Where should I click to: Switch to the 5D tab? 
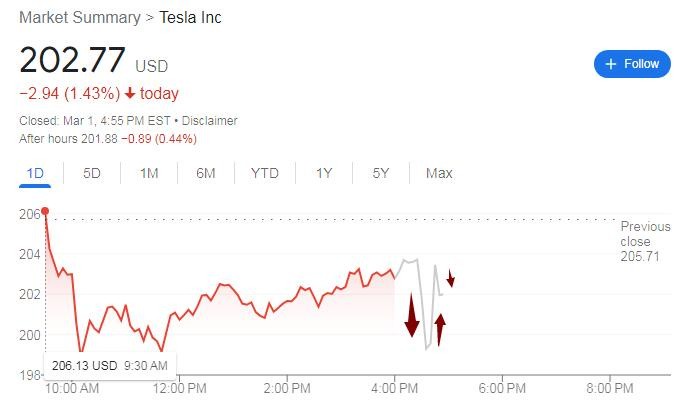coord(92,173)
